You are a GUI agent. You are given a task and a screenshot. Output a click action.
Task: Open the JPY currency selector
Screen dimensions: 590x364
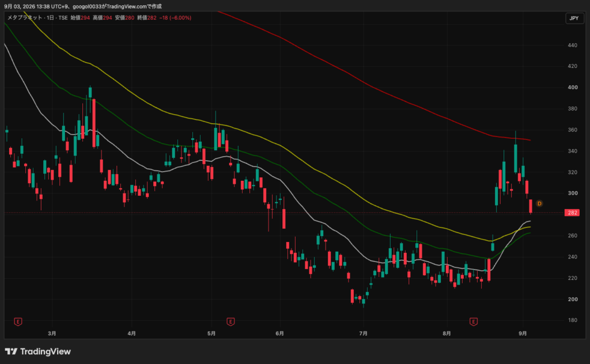pyautogui.click(x=574, y=18)
